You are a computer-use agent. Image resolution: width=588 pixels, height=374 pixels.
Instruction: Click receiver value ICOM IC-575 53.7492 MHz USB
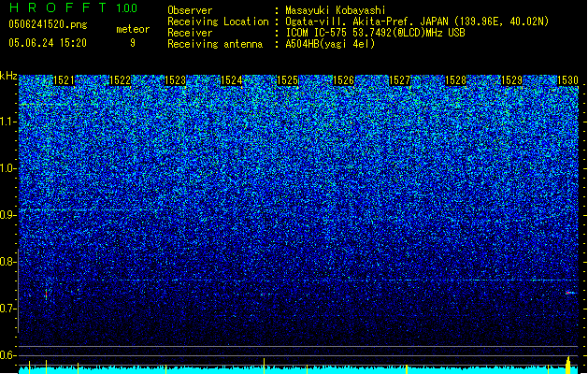375,33
